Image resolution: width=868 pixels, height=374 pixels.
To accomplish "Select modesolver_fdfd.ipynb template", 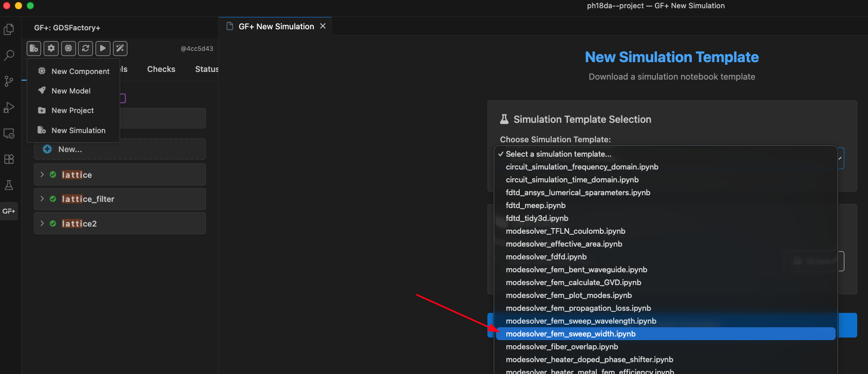I will (666, 257).
